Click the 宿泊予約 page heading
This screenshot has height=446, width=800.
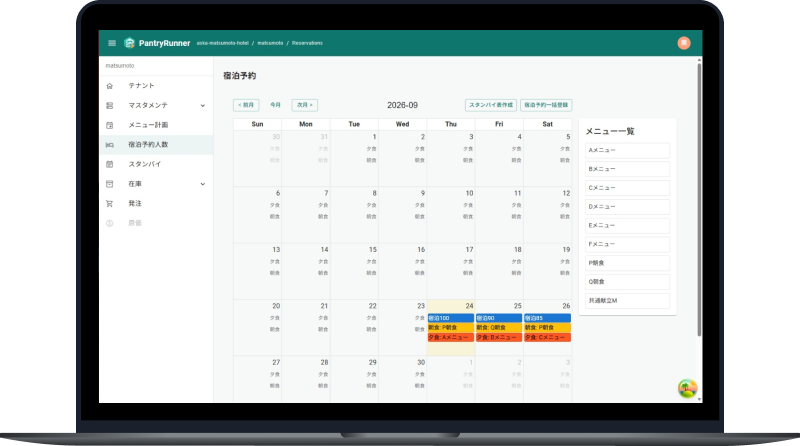pyautogui.click(x=239, y=76)
